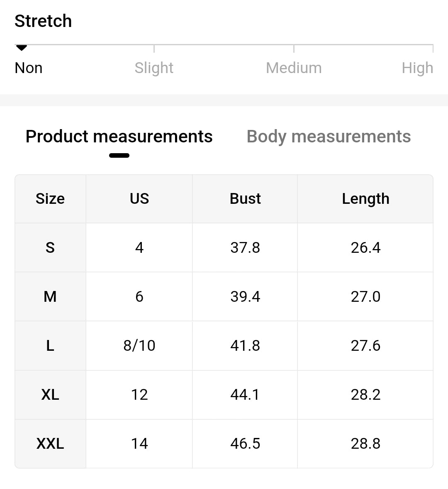Click the 37.8 bust measurement cell
The width and height of the screenshot is (448, 489).
[245, 248]
